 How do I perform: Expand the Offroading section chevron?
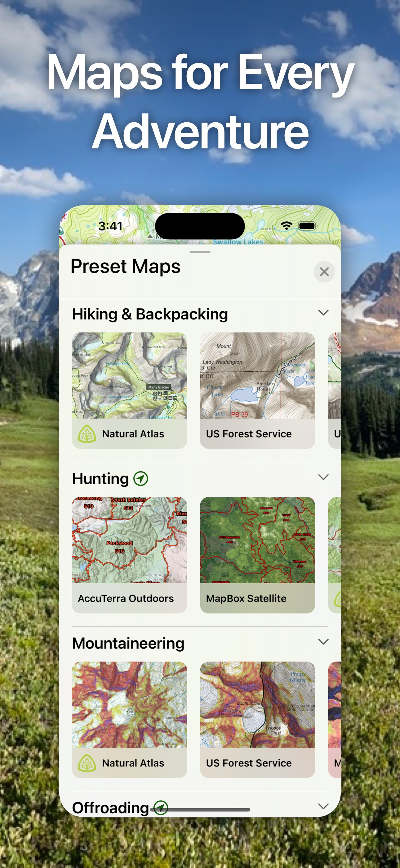[x=323, y=806]
